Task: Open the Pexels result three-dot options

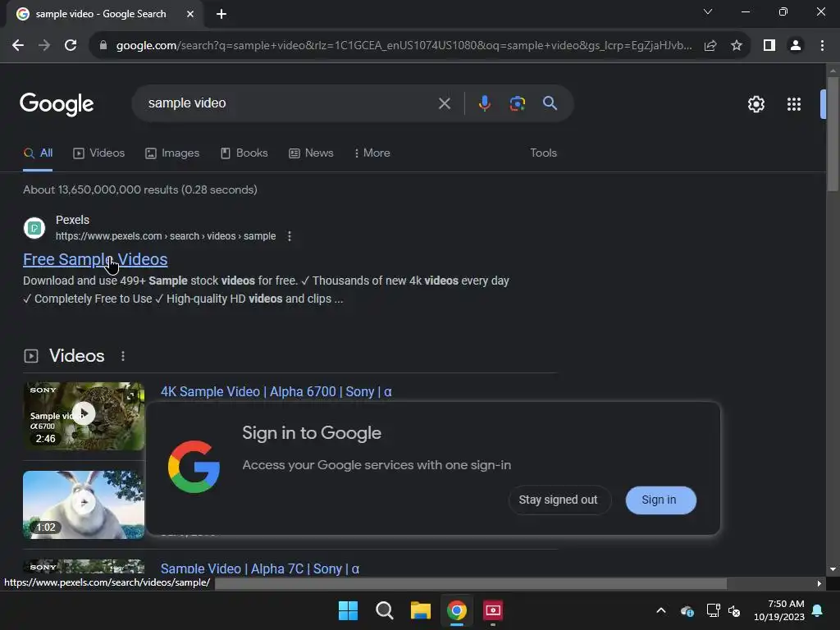Action: pos(290,236)
